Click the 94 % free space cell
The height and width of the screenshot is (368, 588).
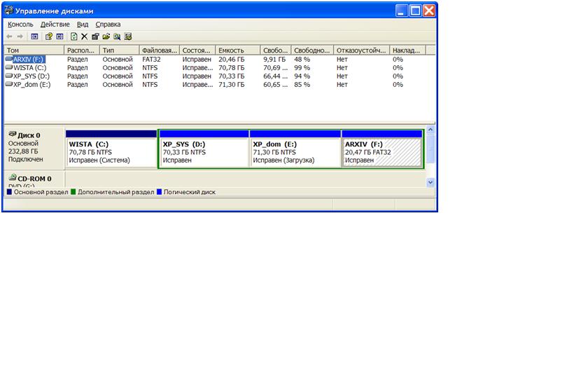302,76
